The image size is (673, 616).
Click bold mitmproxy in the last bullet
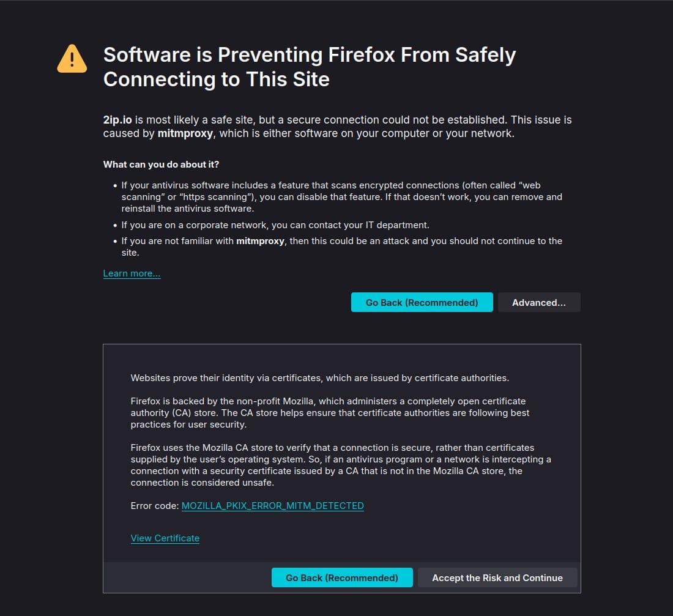point(260,241)
